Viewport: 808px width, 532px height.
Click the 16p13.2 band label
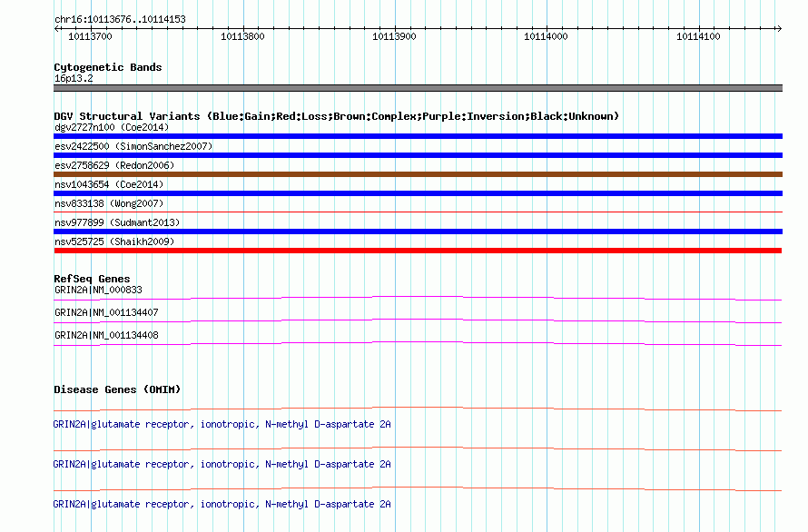click(x=74, y=78)
